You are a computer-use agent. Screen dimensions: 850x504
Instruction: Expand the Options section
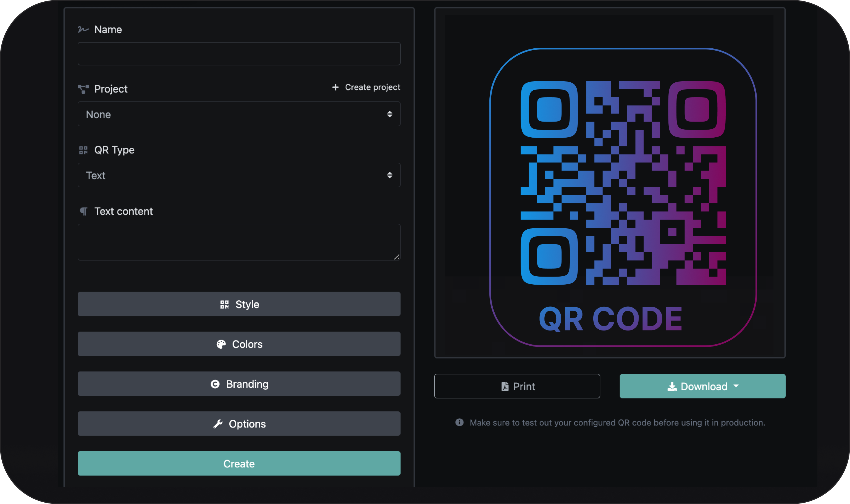[x=239, y=424]
